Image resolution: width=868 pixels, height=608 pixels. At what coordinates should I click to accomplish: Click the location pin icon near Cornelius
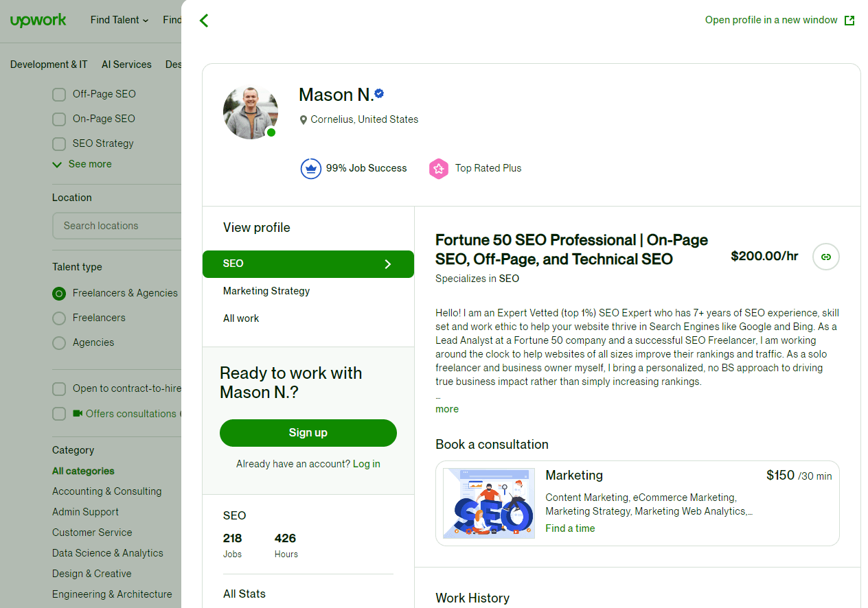coord(303,120)
